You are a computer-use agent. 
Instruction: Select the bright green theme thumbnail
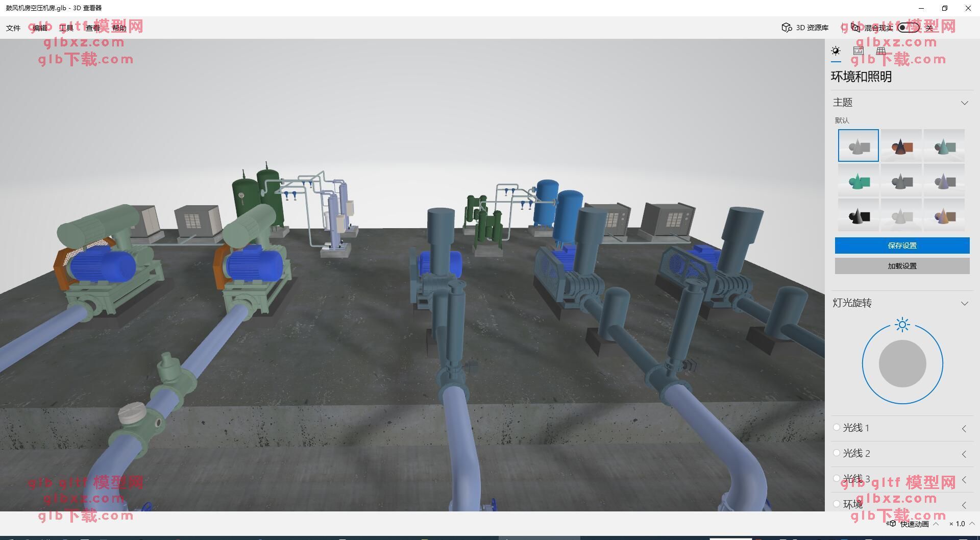(x=859, y=180)
